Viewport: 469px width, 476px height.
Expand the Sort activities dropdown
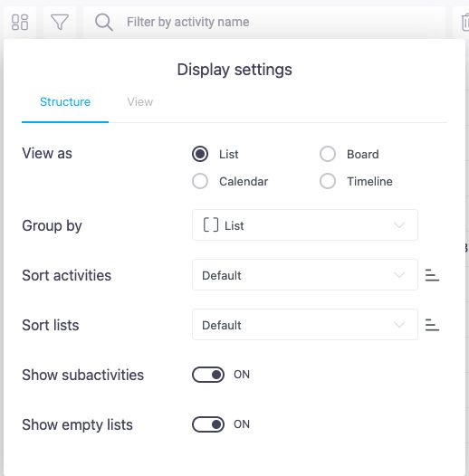(304, 275)
